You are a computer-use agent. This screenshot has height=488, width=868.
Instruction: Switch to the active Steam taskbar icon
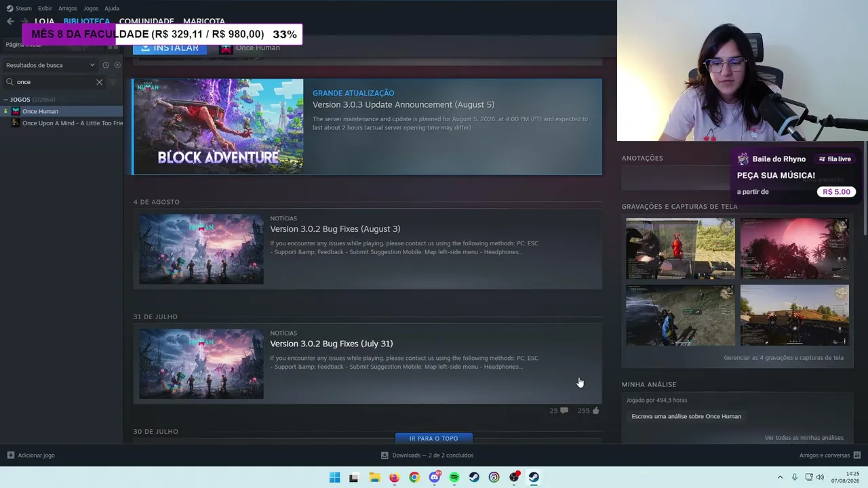[x=534, y=477]
